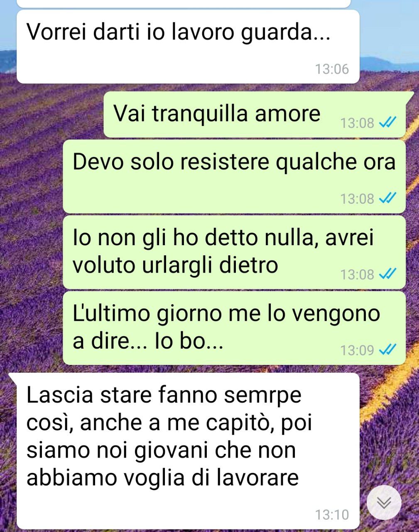The height and width of the screenshot is (532, 419).
Task: Select the 'L'ultimo giorno me lo vengono a dire' bubble
Action: tap(234, 328)
